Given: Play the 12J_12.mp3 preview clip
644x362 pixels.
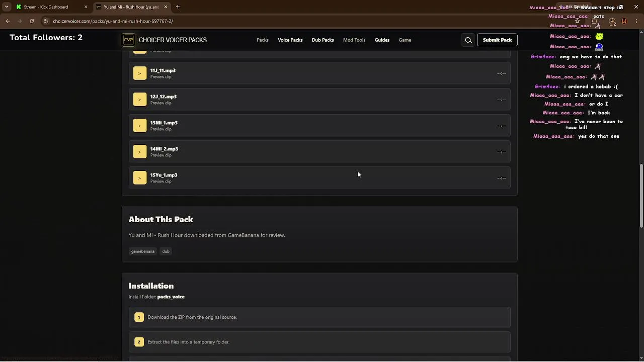Looking at the screenshot, I should [140, 100].
